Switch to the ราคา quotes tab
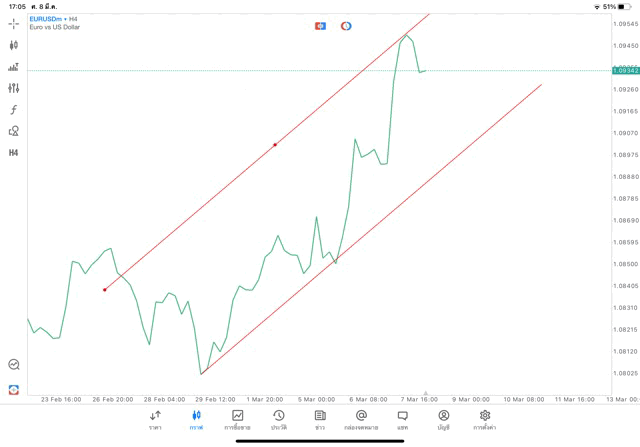This screenshot has width=640, height=447. click(155, 419)
